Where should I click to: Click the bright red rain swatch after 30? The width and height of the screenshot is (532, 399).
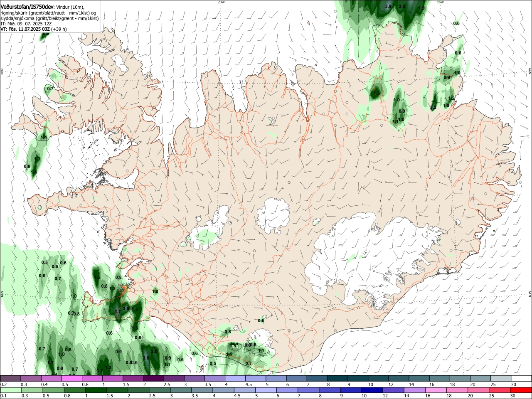pyautogui.click(x=521, y=390)
